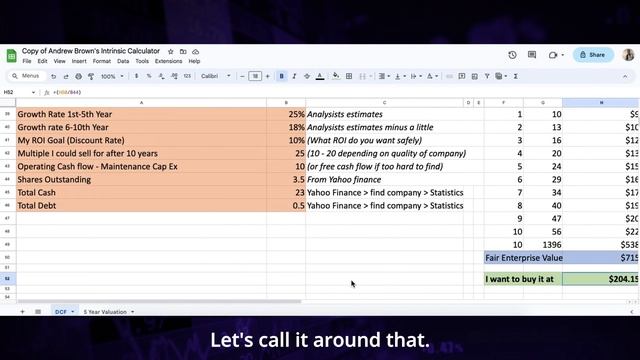Viewport: 640px width, 360px height.
Task: Open the Tools menu
Action: [142, 61]
